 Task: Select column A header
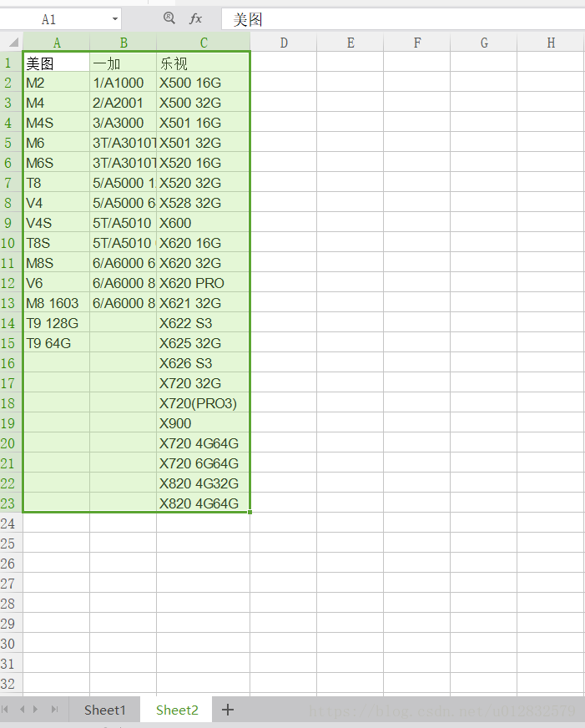[57, 43]
